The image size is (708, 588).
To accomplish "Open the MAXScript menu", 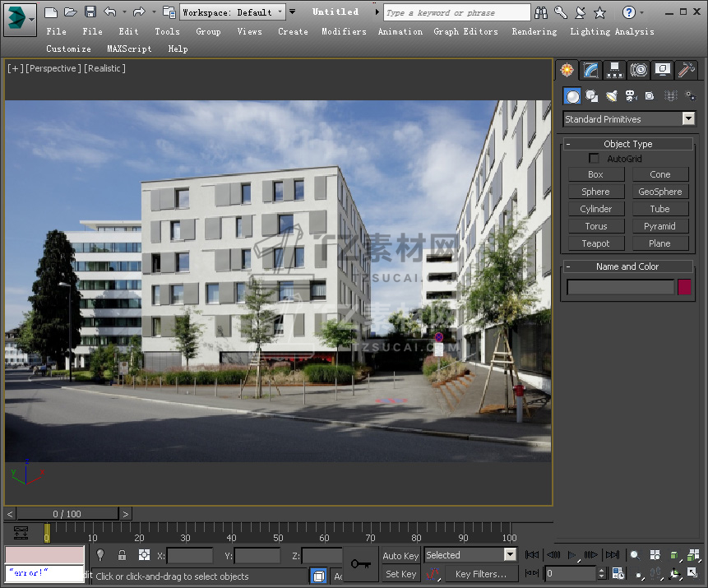I will pos(129,49).
